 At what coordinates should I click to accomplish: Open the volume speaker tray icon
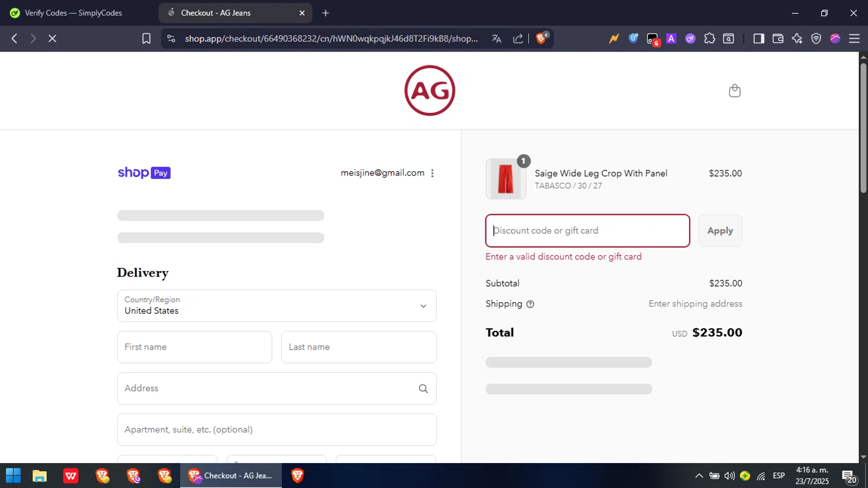click(730, 476)
